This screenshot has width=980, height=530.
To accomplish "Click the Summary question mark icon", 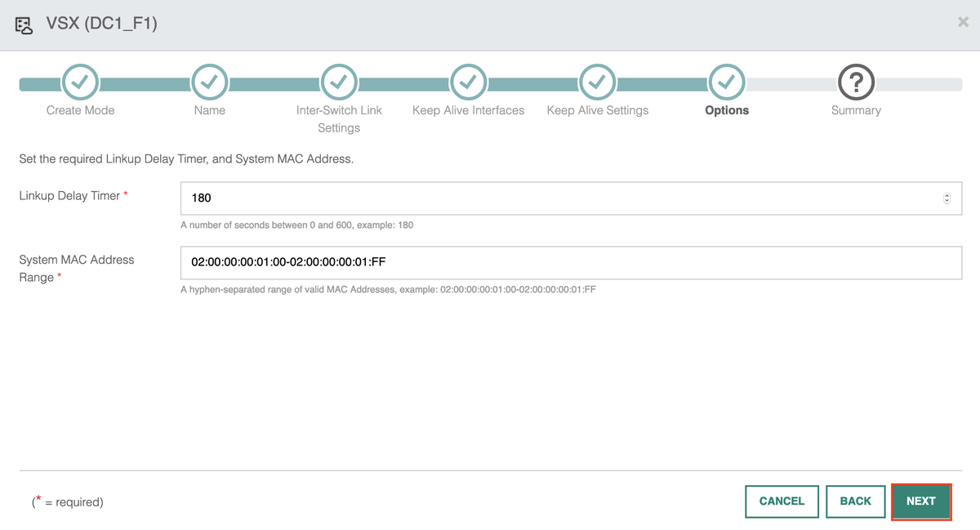I will pos(856,82).
